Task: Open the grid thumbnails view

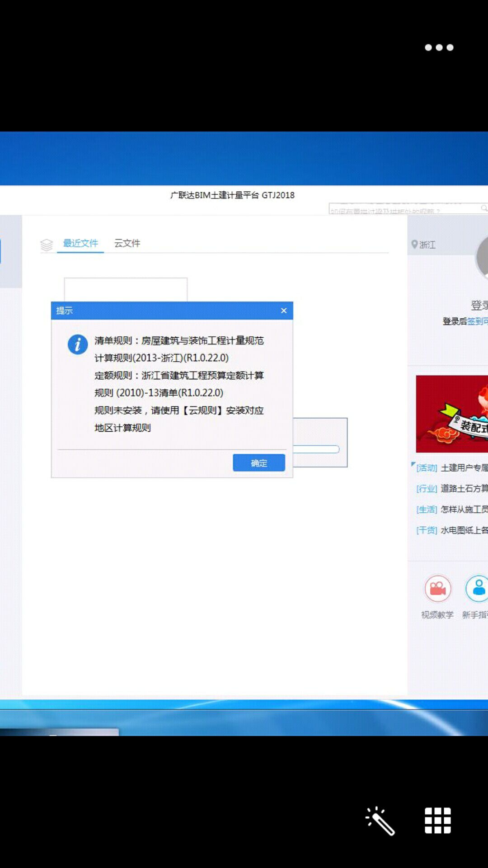Action: (437, 820)
